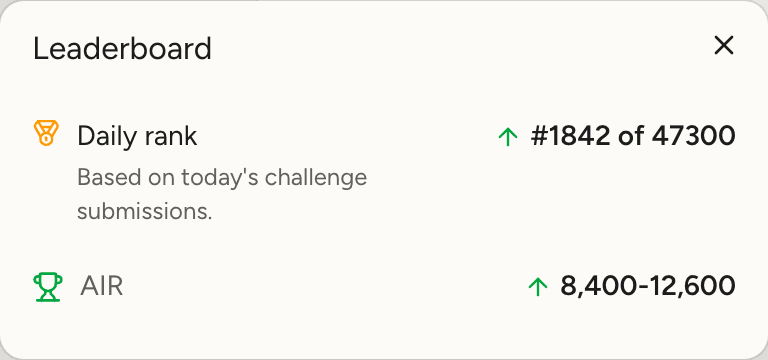Click the word "of" in the rank value
This screenshot has height=360, width=768.
pos(631,136)
